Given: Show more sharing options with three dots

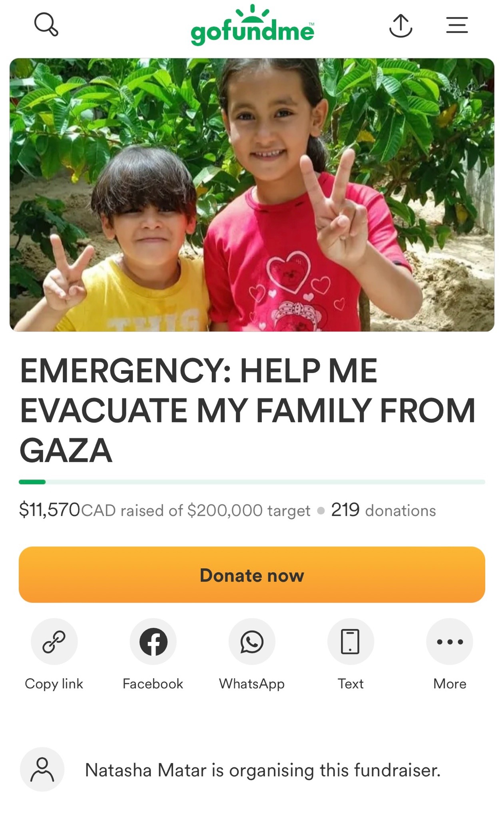Looking at the screenshot, I should tap(450, 641).
